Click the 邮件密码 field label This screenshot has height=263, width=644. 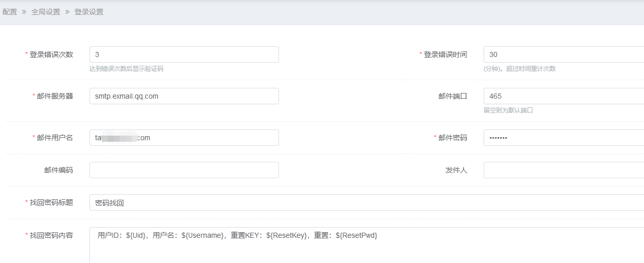pyautogui.click(x=452, y=138)
